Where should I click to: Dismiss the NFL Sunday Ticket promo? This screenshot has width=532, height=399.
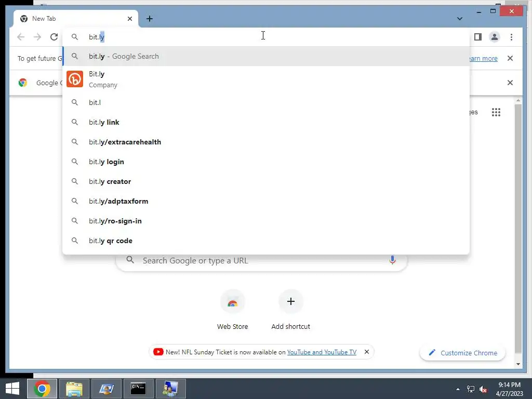point(366,352)
